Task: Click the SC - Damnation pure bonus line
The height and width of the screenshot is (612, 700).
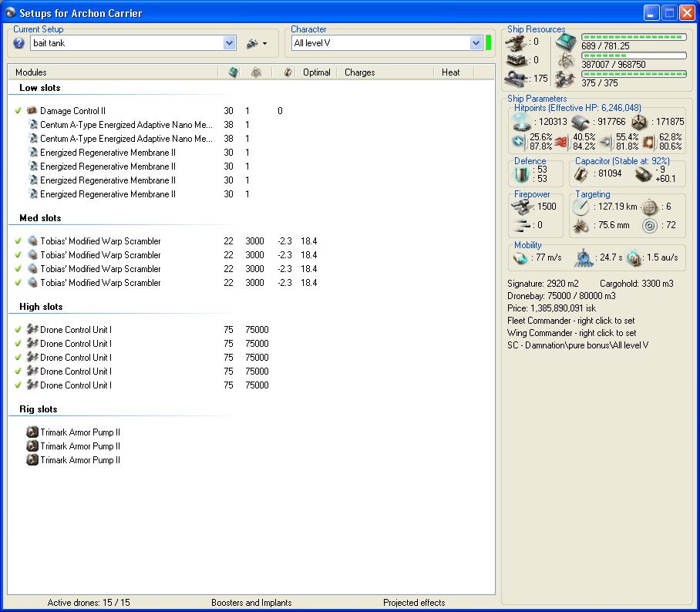Action: click(x=577, y=345)
